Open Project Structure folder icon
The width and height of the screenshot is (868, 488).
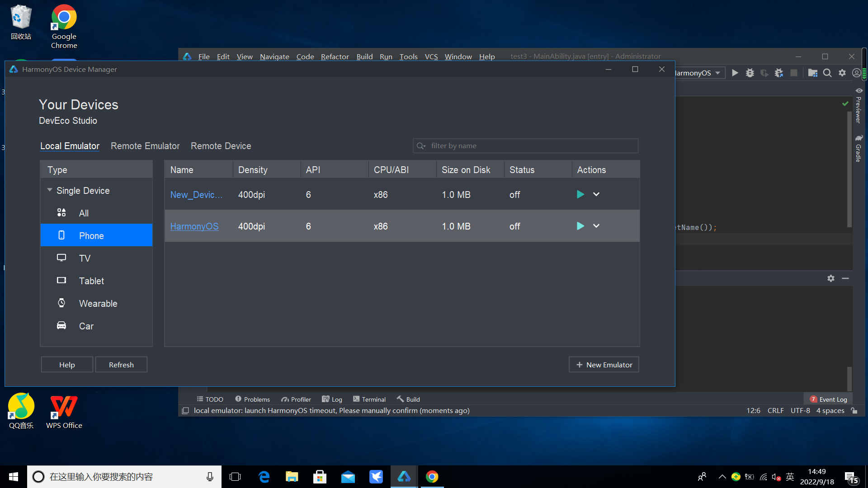(x=813, y=73)
